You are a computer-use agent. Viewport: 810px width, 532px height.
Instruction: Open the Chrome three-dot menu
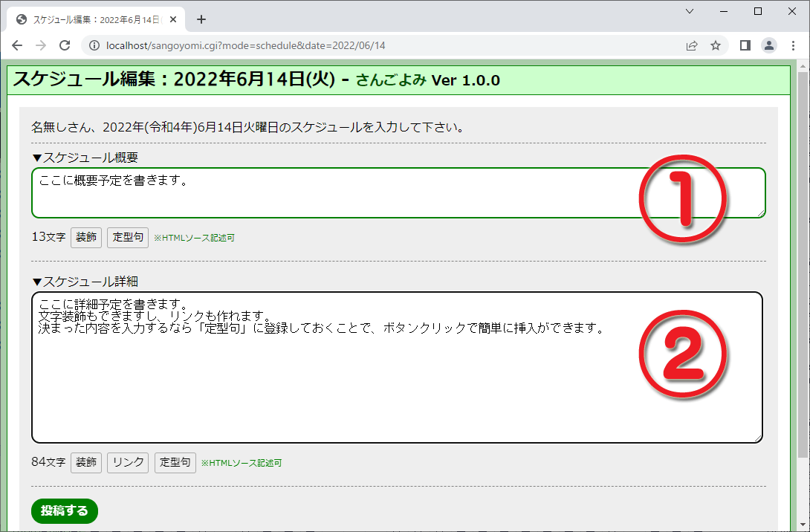coord(793,45)
